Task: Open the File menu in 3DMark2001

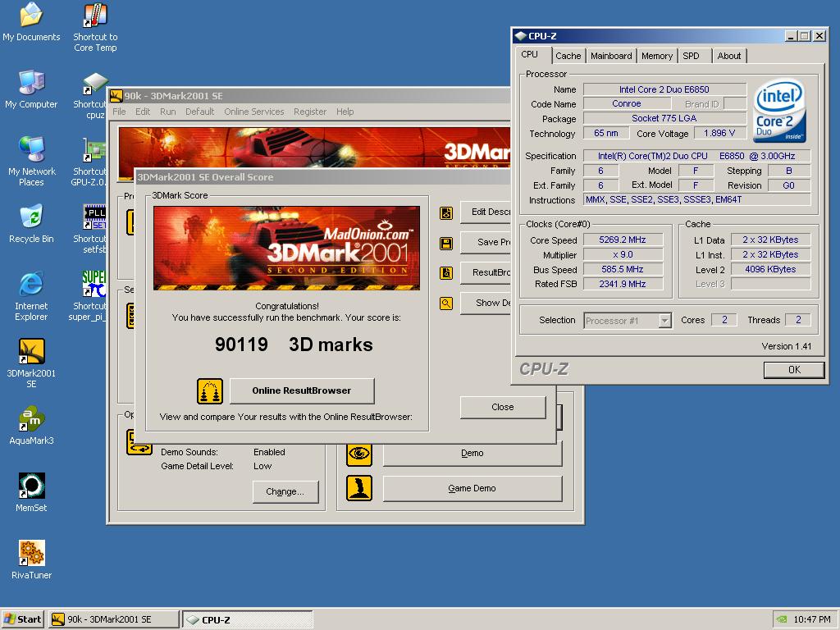Action: [x=120, y=112]
